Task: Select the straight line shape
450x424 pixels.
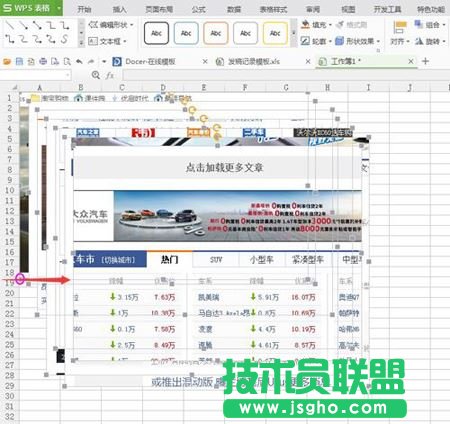Action: pyautogui.click(x=10, y=25)
